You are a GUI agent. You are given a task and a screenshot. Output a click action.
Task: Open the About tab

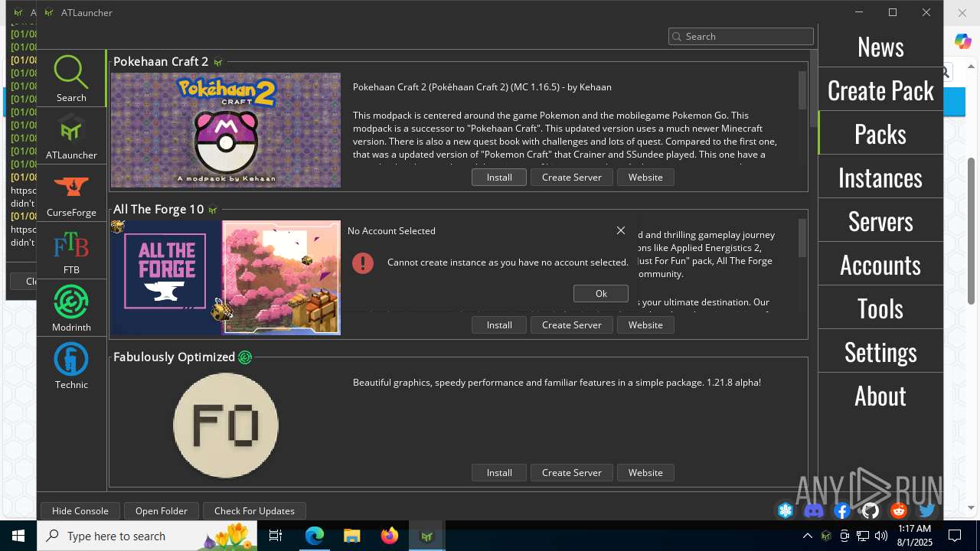880,396
